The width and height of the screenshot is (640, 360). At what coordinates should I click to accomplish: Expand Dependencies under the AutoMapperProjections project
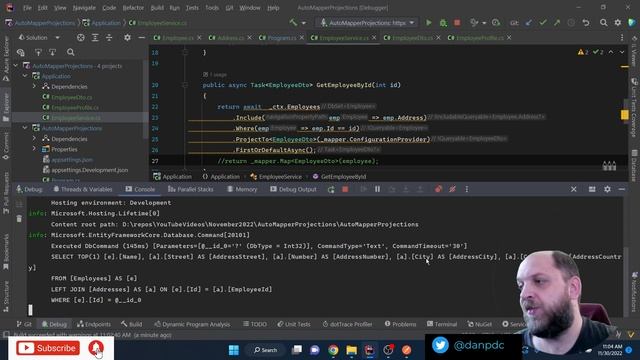(34, 139)
